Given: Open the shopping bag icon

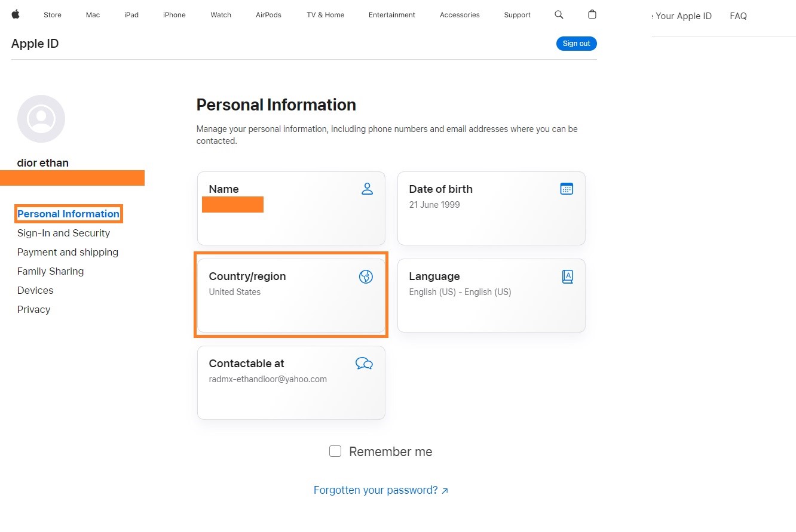Looking at the screenshot, I should pos(592,14).
